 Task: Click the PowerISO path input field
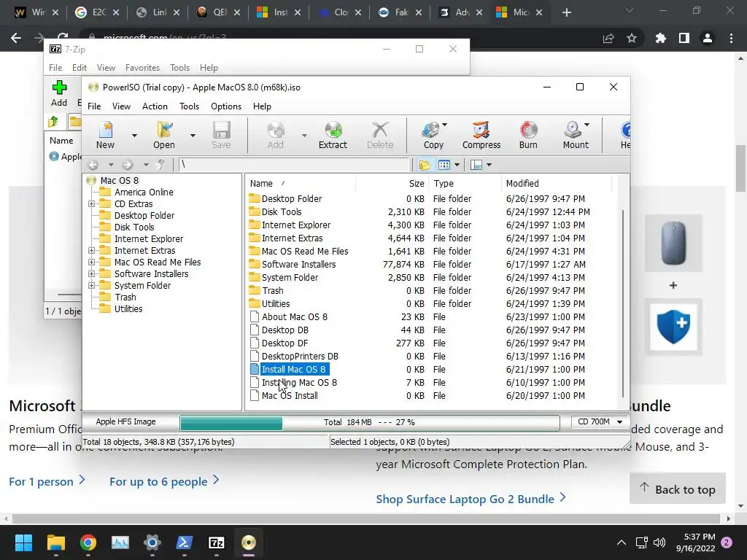tap(294, 166)
